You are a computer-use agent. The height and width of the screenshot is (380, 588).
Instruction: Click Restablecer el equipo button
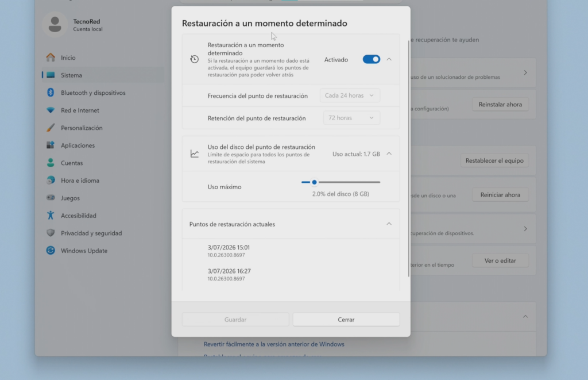494,160
